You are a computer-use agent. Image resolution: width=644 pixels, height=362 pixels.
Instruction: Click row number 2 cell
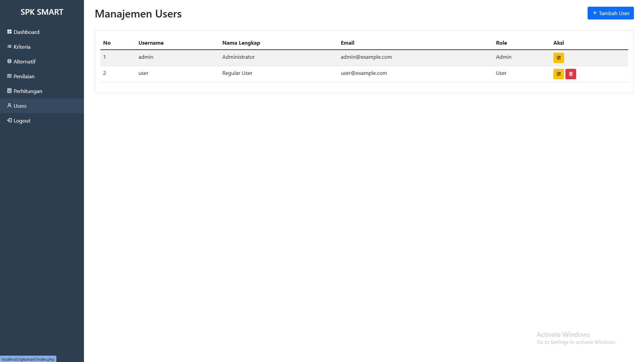104,73
